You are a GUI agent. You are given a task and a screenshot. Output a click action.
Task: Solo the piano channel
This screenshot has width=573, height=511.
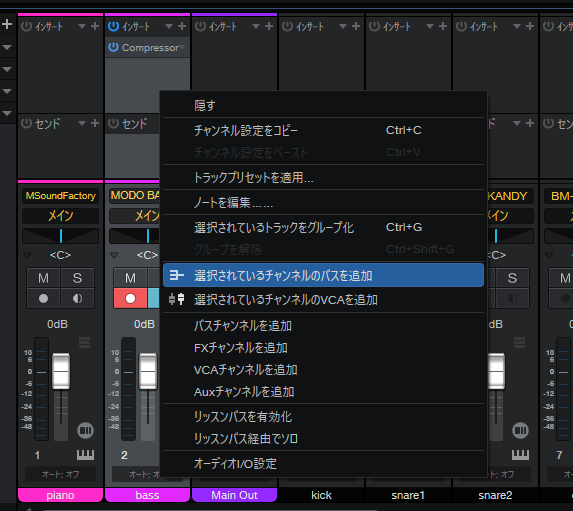coord(77,278)
